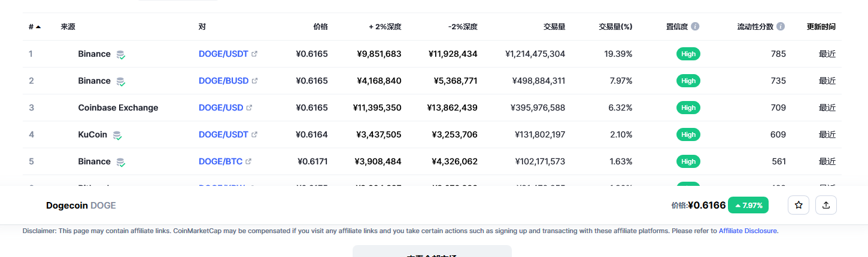Open the share button for Dogecoin
The image size is (868, 257).
[x=826, y=205]
